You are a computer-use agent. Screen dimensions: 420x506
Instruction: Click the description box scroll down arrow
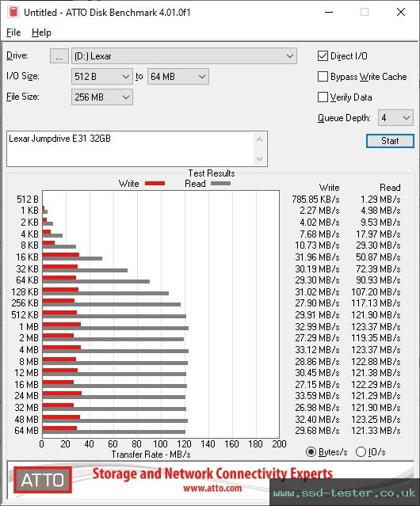pos(260,159)
